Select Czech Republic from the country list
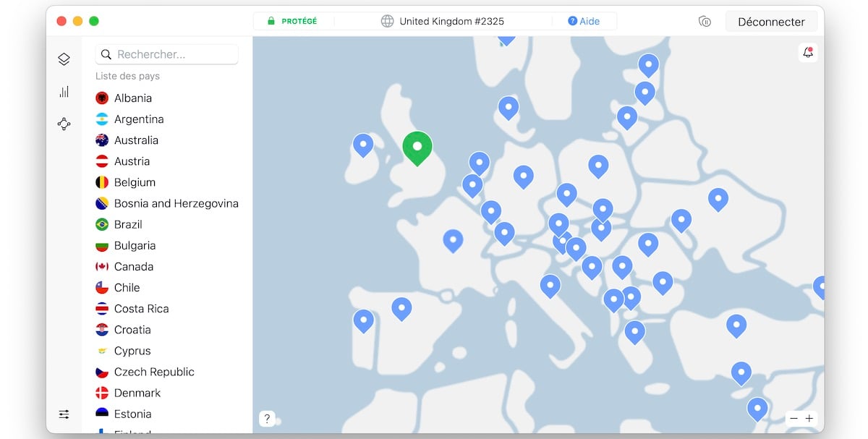This screenshot has height=439, width=868. point(154,371)
